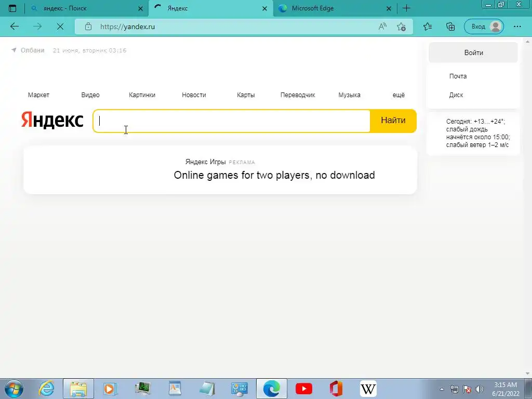Open Read aloud icon in address bar
Viewport: 532px width, 399px height.
(x=382, y=26)
